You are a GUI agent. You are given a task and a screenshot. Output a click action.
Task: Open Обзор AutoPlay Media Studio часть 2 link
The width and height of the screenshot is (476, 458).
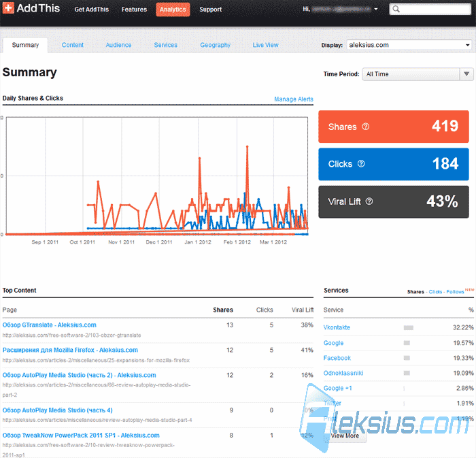(80, 375)
